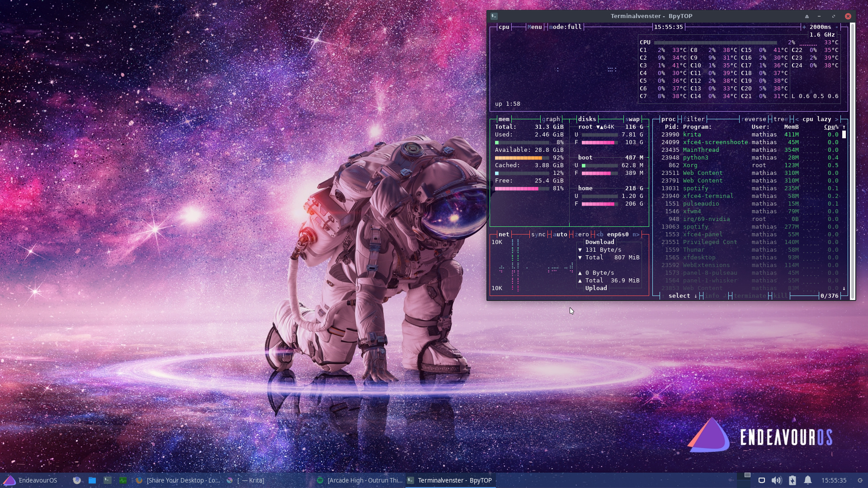Toggle reverse sorting in proc box

pyautogui.click(x=754, y=119)
